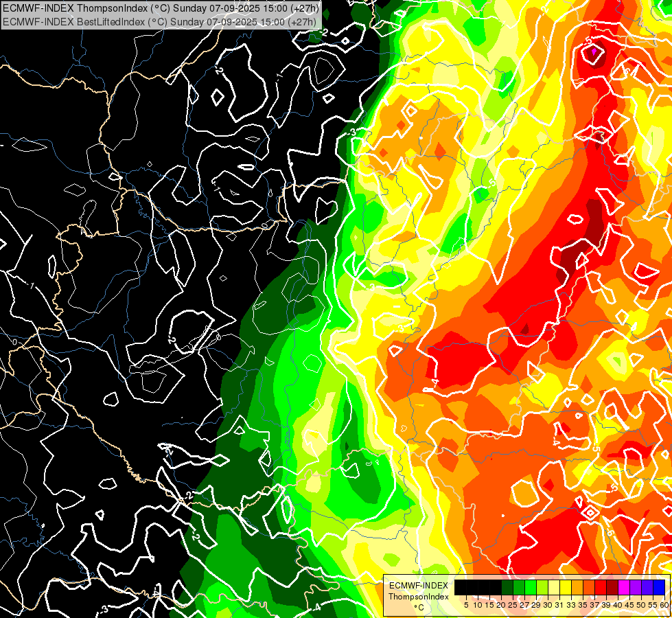Click the legend tick value '33'
672x618 pixels.
pos(571,605)
